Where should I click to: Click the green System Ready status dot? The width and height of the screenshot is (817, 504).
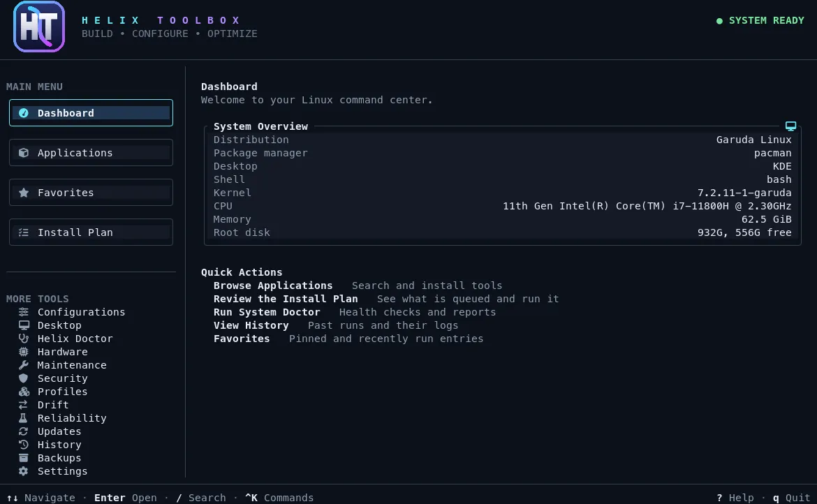pos(719,21)
